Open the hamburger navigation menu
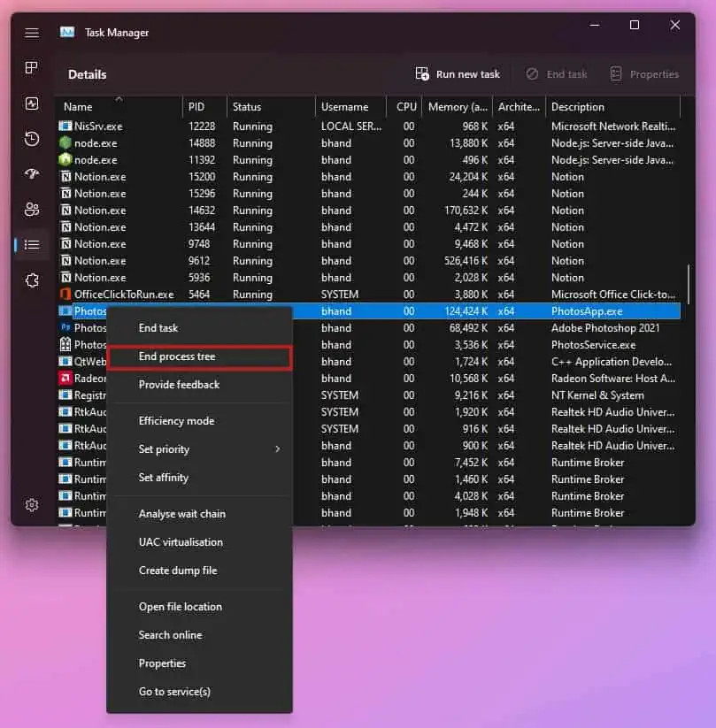The image size is (716, 728). tap(32, 33)
